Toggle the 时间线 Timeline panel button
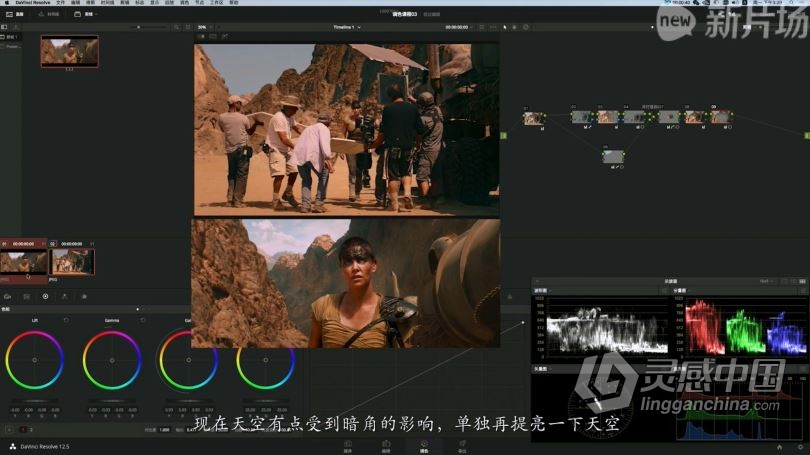 49,14
